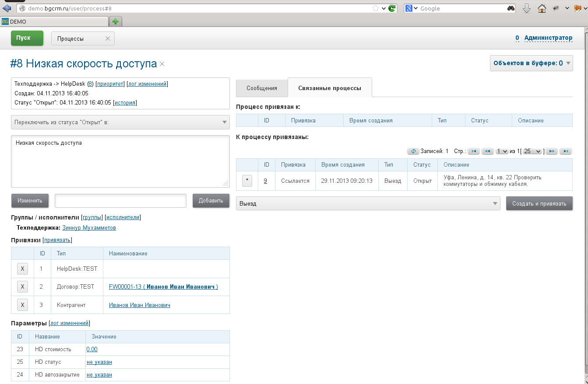Image resolution: width=588 pixels, height=384 pixels.
Task: Bookmark the page with the star icon
Action: pyautogui.click(x=375, y=8)
